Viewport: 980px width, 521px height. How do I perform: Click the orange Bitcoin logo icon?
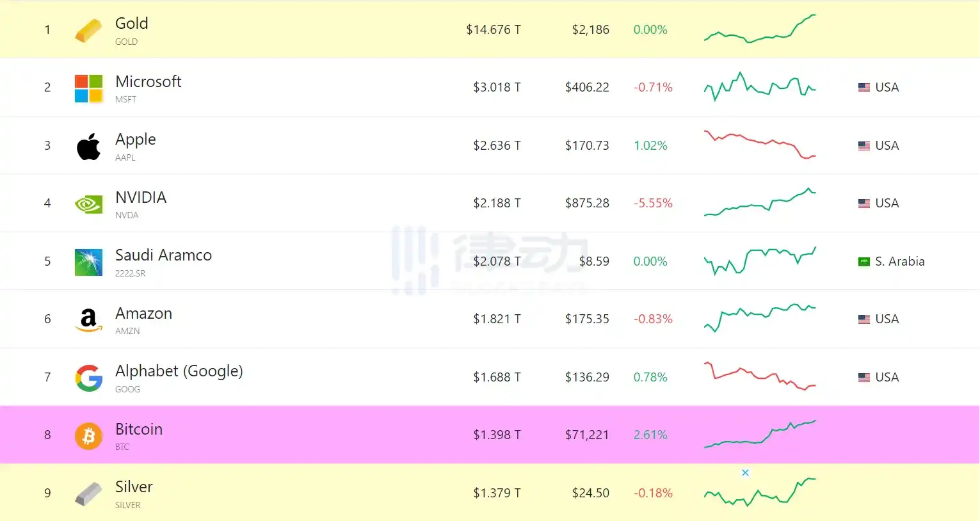point(88,436)
